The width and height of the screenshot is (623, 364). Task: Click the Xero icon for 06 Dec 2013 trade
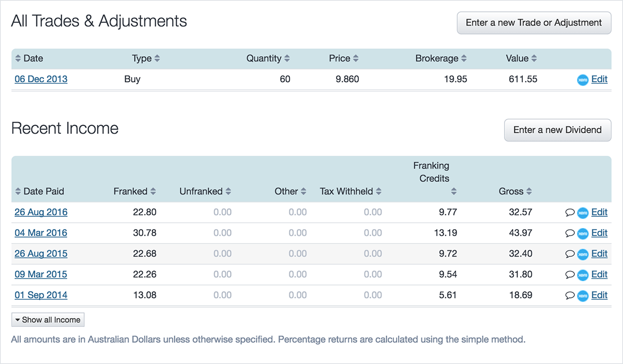coord(583,80)
